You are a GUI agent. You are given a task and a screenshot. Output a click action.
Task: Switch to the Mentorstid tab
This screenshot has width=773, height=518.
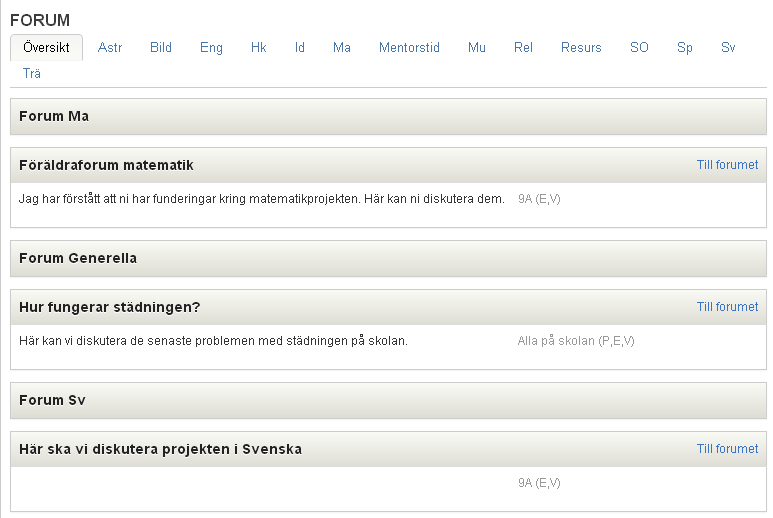click(409, 48)
